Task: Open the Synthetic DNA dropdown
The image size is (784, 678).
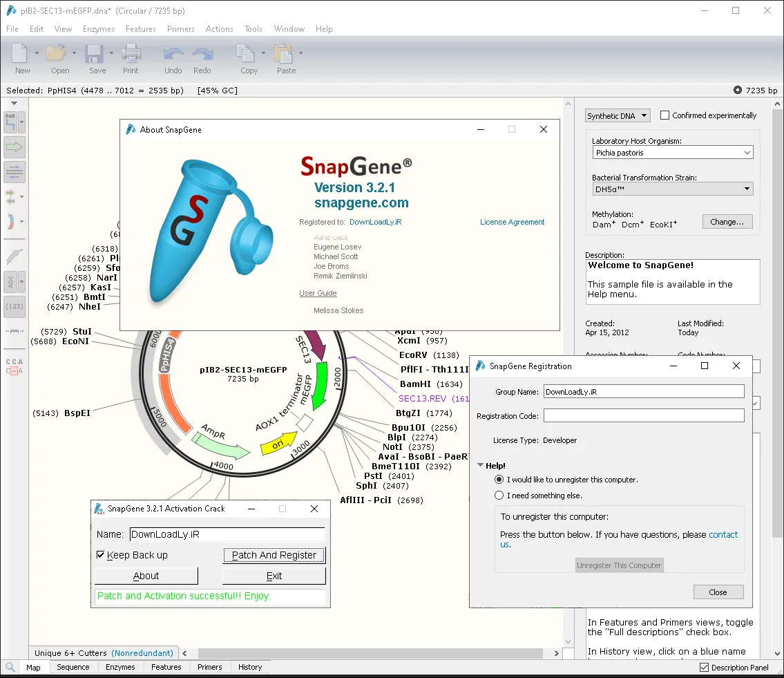Action: pos(618,115)
